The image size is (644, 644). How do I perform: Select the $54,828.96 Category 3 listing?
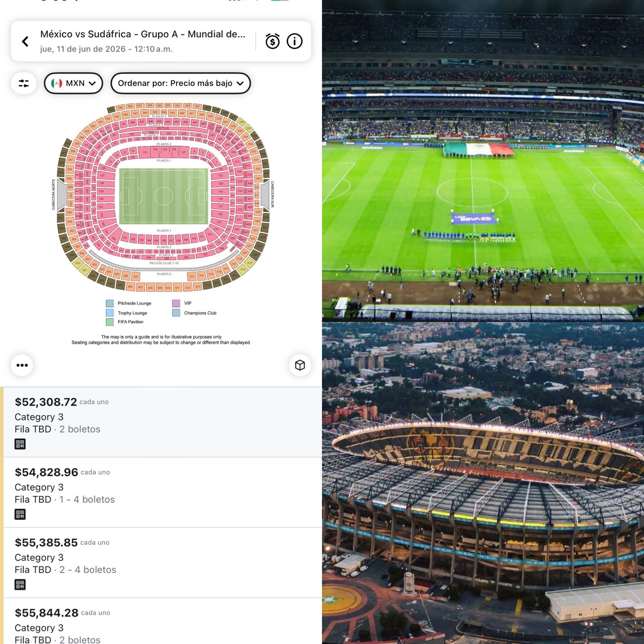click(161, 487)
